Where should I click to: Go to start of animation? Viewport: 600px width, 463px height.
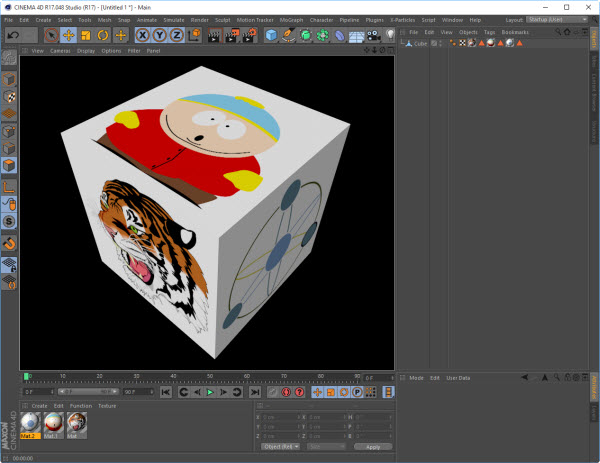[x=166, y=392]
